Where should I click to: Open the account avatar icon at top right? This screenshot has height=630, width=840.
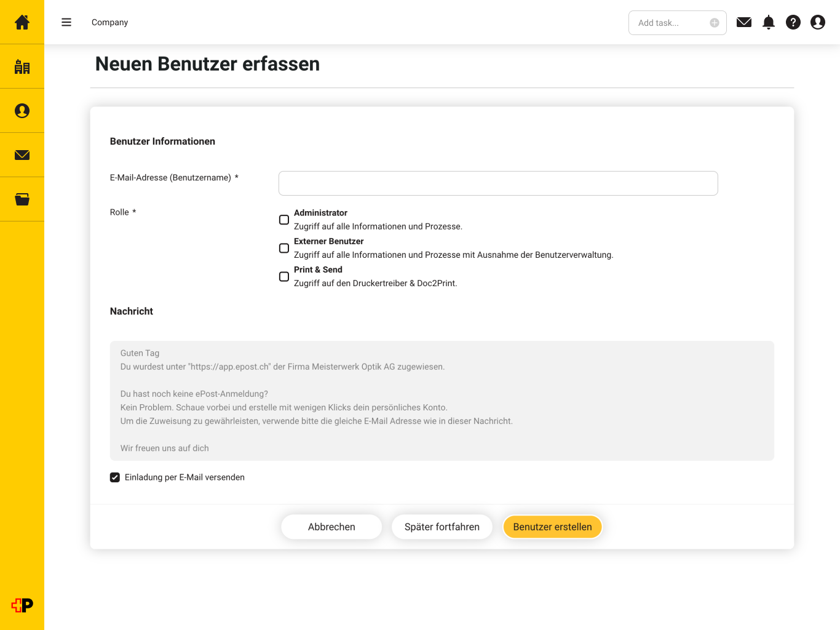click(x=818, y=22)
